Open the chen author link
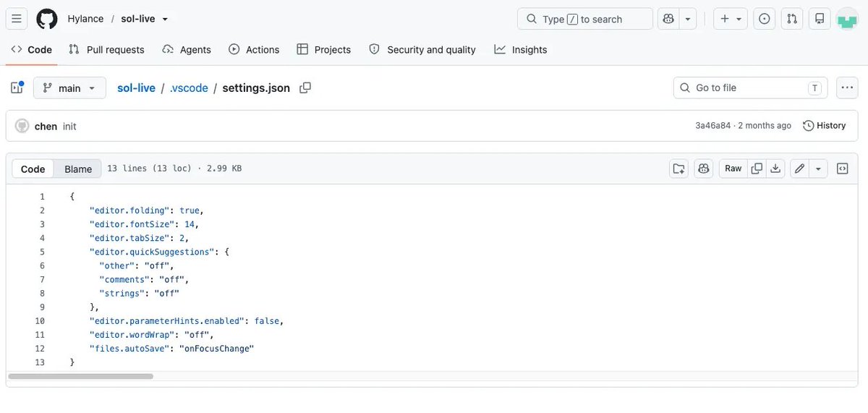This screenshot has width=868, height=413. (x=46, y=126)
